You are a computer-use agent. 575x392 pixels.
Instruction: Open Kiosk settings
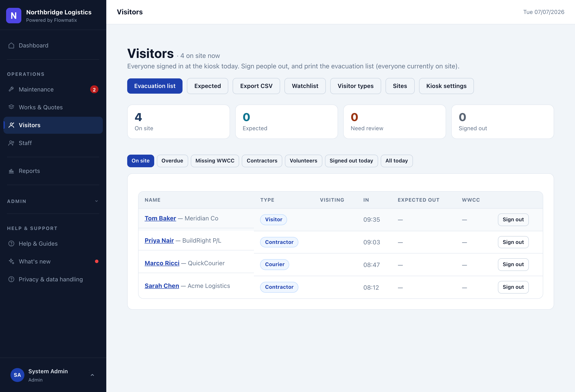(446, 86)
